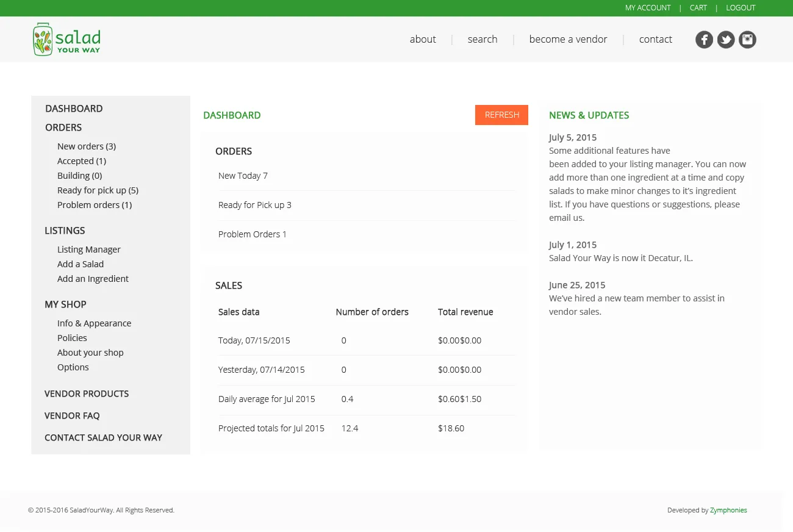The image size is (793, 532).
Task: Click the orange Refresh button
Action: [x=501, y=115]
